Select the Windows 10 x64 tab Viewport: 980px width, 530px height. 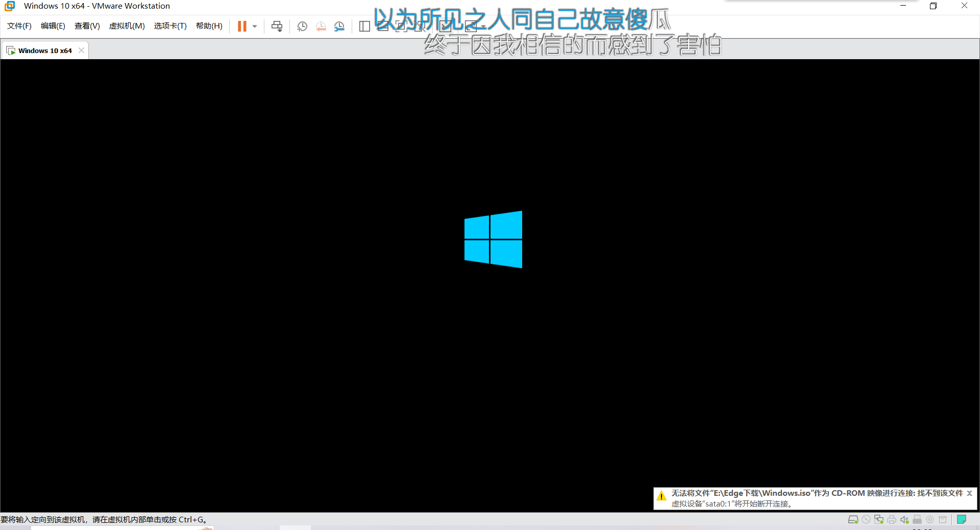[x=45, y=51]
